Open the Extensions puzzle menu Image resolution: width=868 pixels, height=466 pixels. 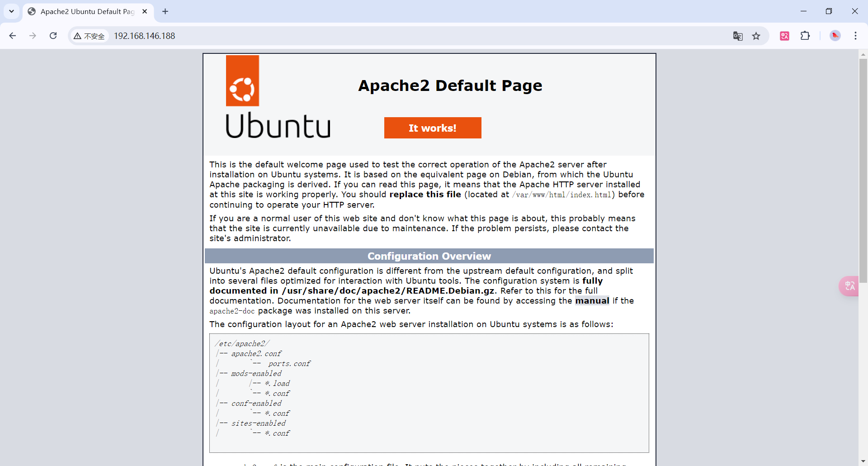coord(805,36)
